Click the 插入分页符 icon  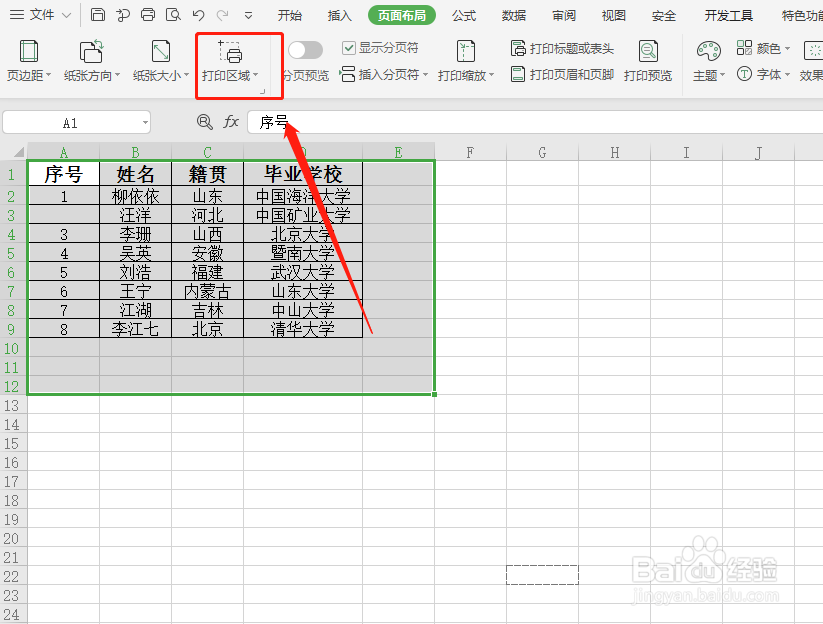347,74
